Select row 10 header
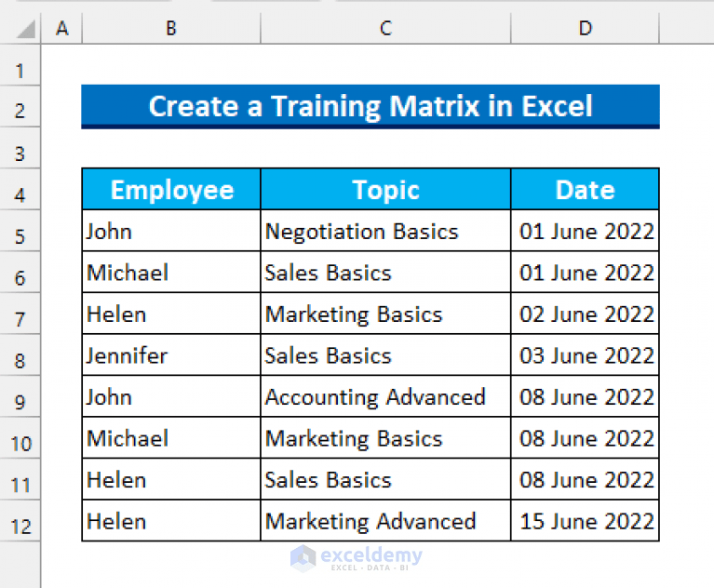 pyautogui.click(x=20, y=438)
